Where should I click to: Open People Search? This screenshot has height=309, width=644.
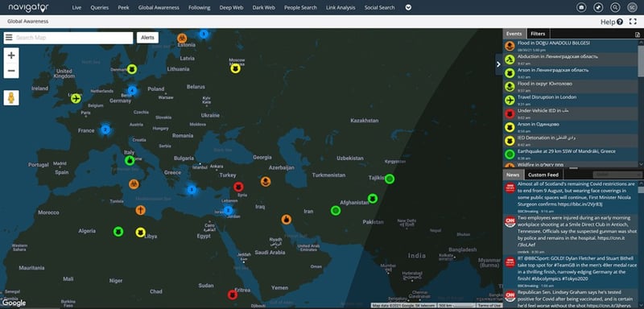click(300, 7)
